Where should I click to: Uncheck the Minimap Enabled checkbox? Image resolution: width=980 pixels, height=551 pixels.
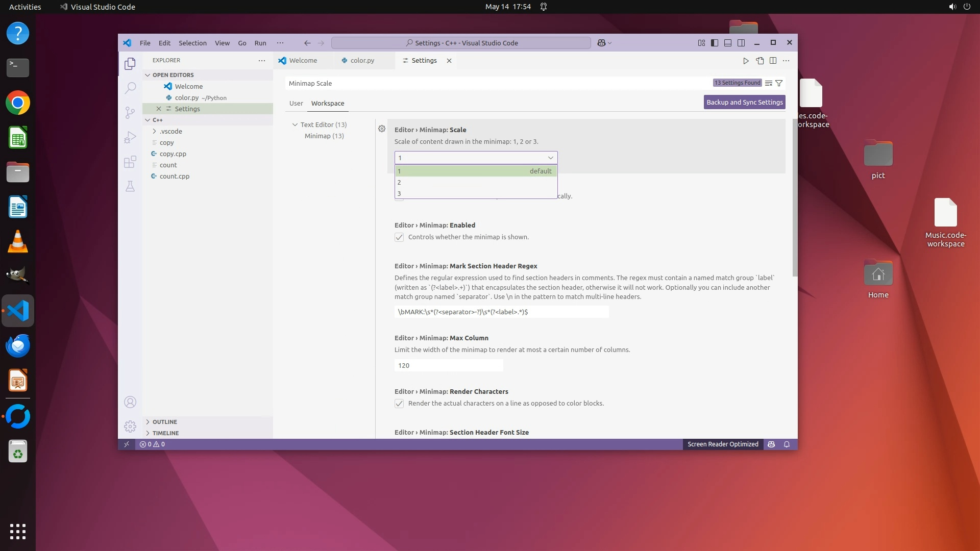pyautogui.click(x=399, y=237)
